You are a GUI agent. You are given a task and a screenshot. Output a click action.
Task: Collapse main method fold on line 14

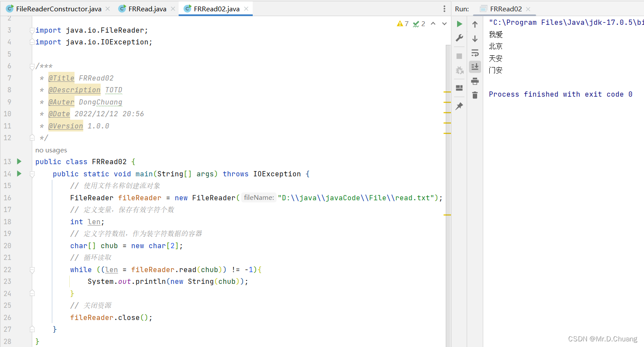(32, 174)
